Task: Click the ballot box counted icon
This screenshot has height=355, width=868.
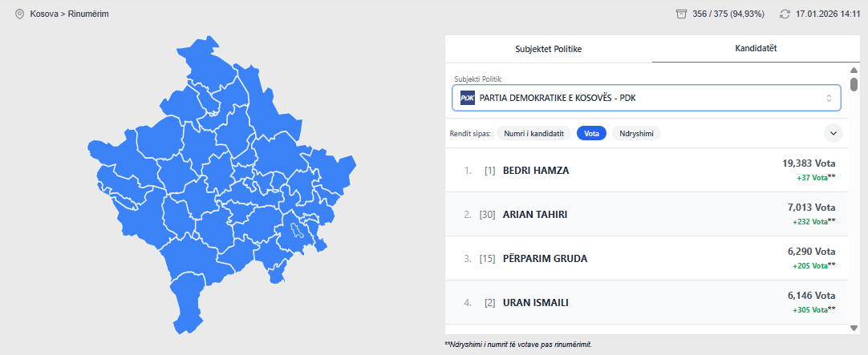Action: pyautogui.click(x=682, y=14)
